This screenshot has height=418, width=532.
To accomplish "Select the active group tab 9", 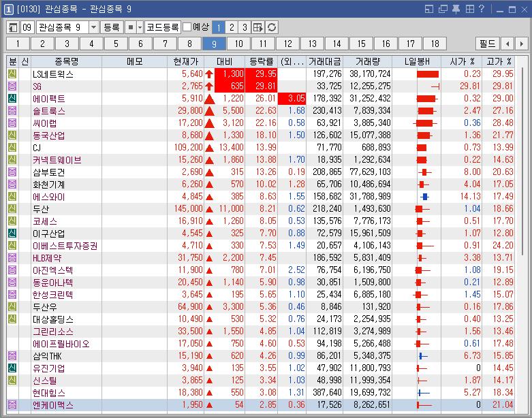I will 214,44.
